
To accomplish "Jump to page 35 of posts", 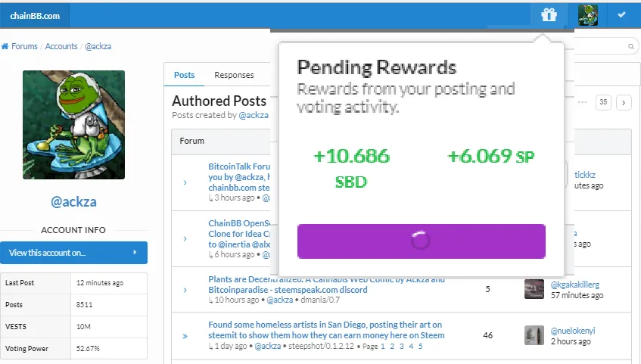I will (603, 102).
